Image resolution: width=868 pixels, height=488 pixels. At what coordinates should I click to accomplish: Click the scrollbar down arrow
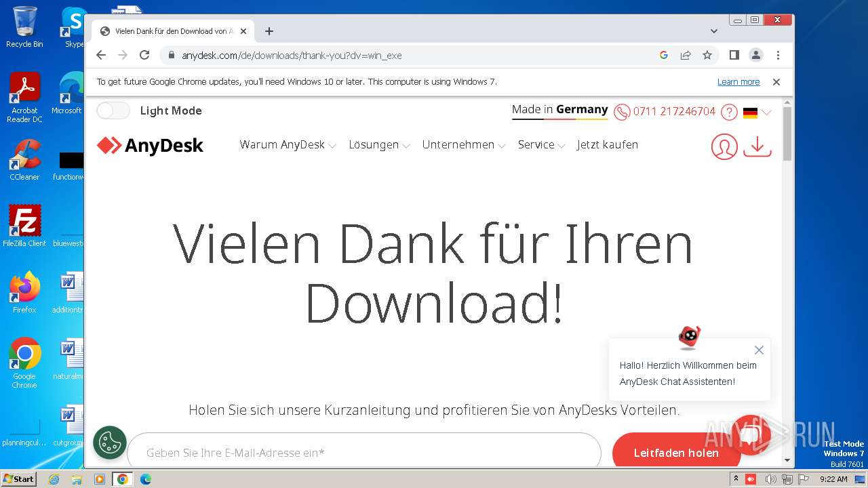(787, 461)
